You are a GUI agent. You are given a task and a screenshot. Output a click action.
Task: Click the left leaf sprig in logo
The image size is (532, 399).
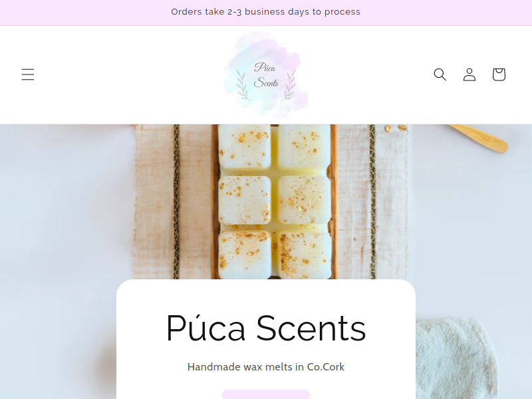point(243,85)
